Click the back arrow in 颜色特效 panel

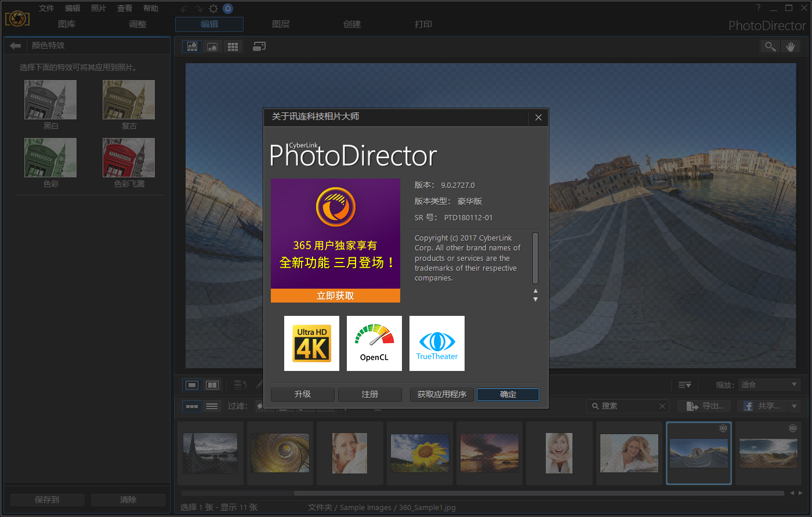(x=16, y=46)
